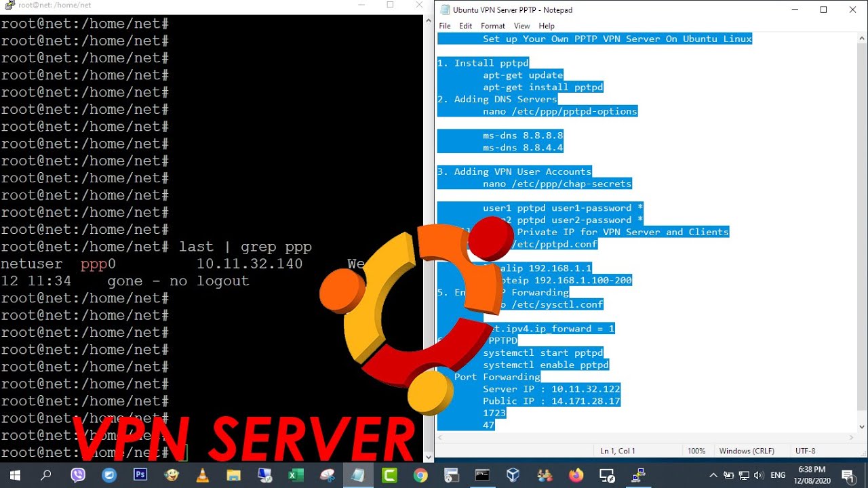
Task: Click 'UTF-8' in Notepad status bar
Action: pyautogui.click(x=805, y=451)
